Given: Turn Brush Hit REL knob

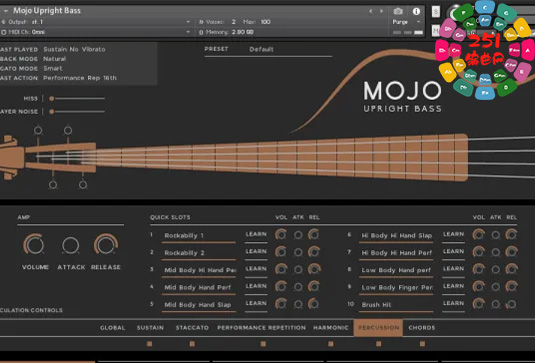Looking at the screenshot, I should (x=511, y=304).
